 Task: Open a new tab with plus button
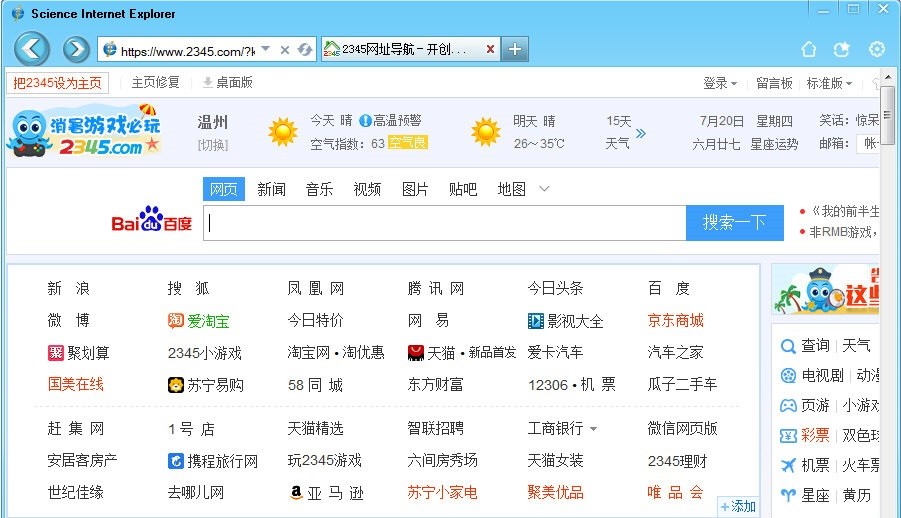(514, 49)
